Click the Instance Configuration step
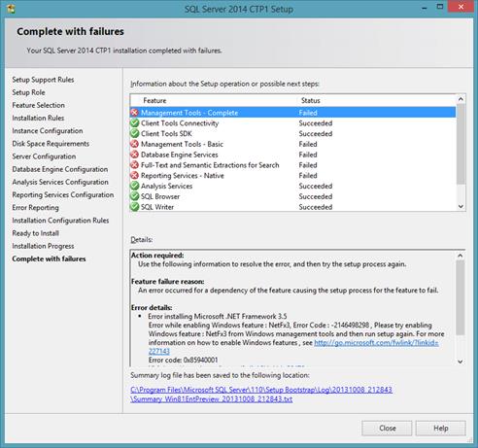478x448 pixels. tap(48, 131)
